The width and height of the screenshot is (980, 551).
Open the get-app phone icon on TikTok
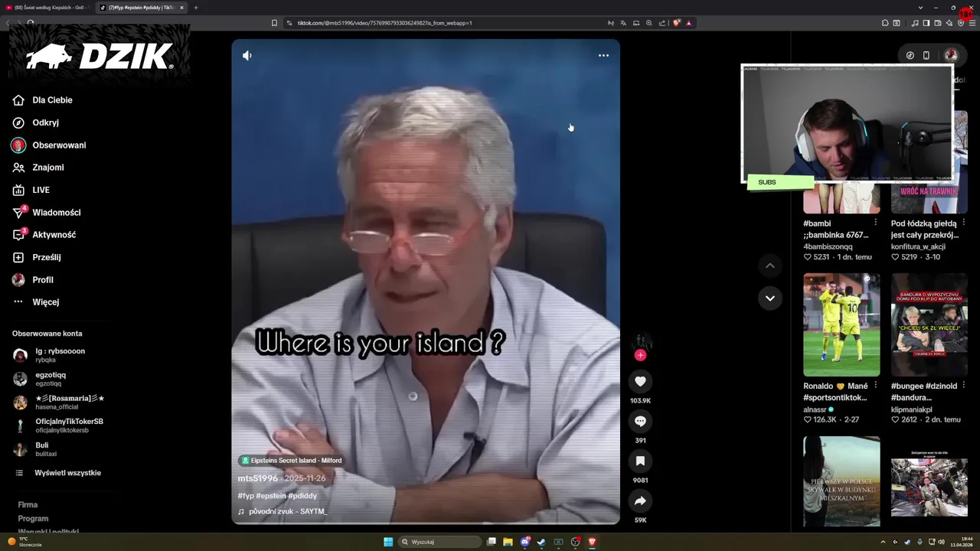tap(926, 55)
